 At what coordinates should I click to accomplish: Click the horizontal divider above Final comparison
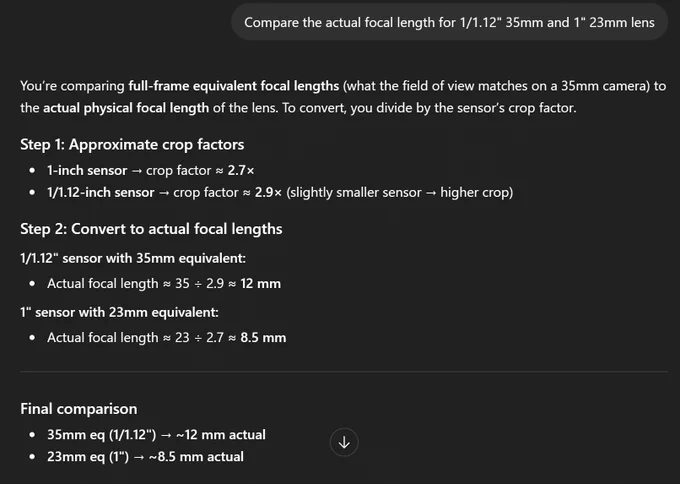(x=344, y=372)
